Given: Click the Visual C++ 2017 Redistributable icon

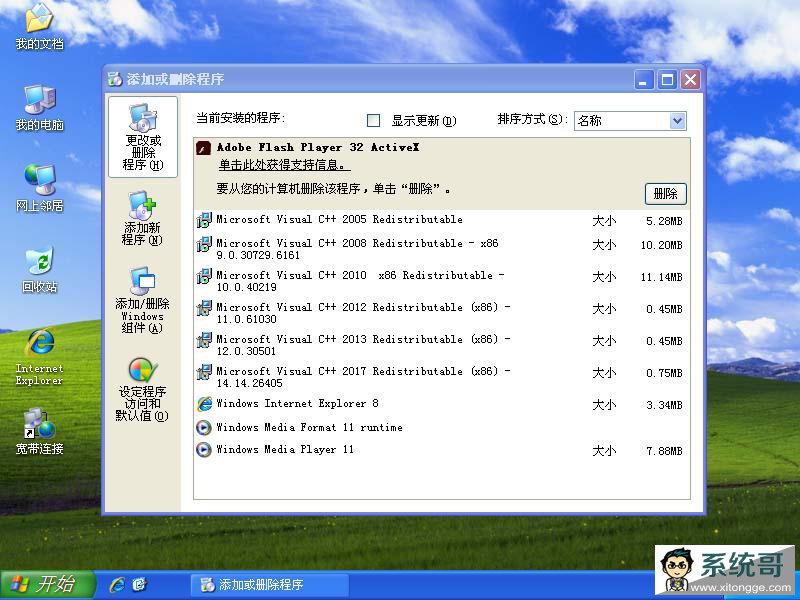Looking at the screenshot, I should [x=204, y=372].
